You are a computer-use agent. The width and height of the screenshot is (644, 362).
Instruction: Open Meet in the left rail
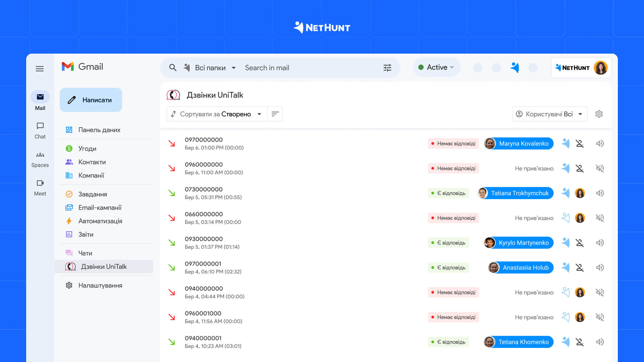point(40,188)
